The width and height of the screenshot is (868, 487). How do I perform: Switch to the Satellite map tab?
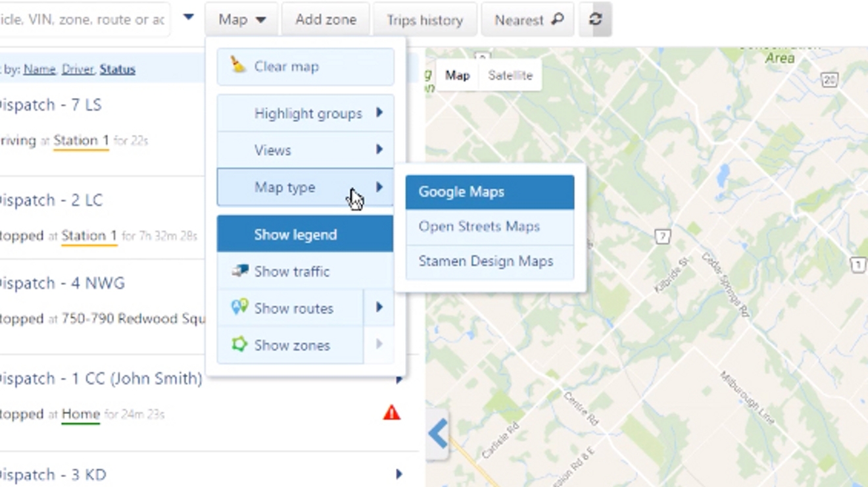(510, 75)
